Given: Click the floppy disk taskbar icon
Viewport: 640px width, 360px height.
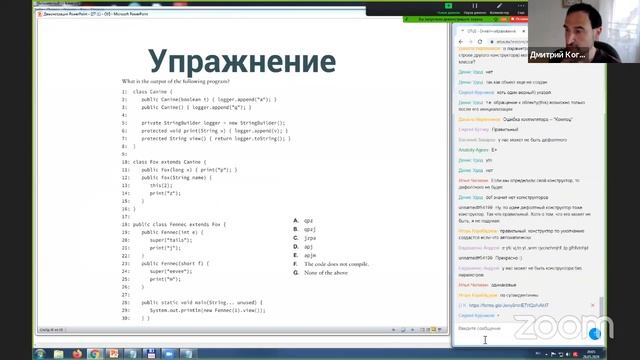Looking at the screenshot, I should pos(151,353).
